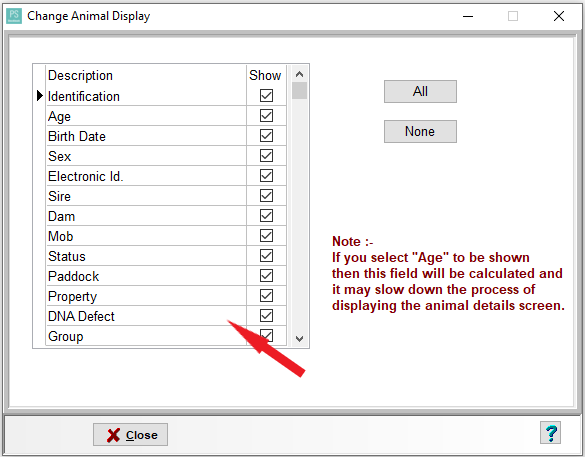Uncheck the Identification show checkbox
585x457 pixels.
(266, 96)
